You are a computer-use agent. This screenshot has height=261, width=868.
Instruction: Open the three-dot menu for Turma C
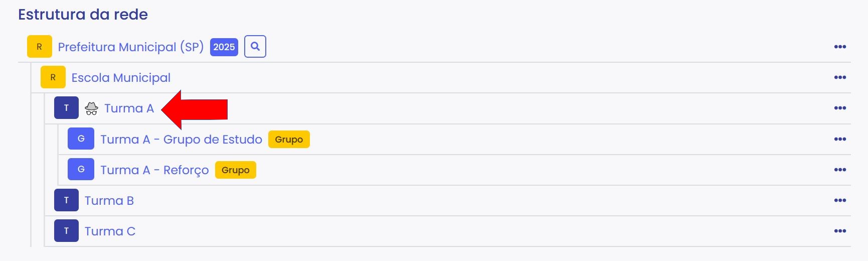(840, 231)
